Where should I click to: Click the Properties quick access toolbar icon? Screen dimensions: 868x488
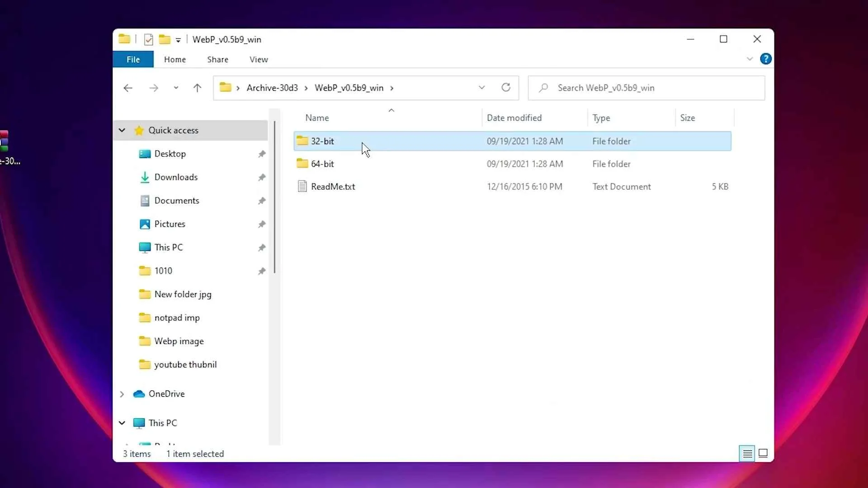tap(148, 39)
